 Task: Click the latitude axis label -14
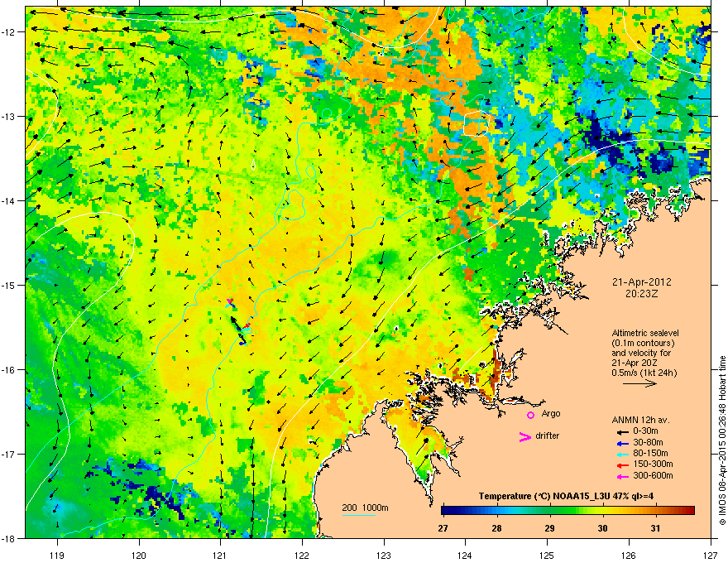(9, 200)
